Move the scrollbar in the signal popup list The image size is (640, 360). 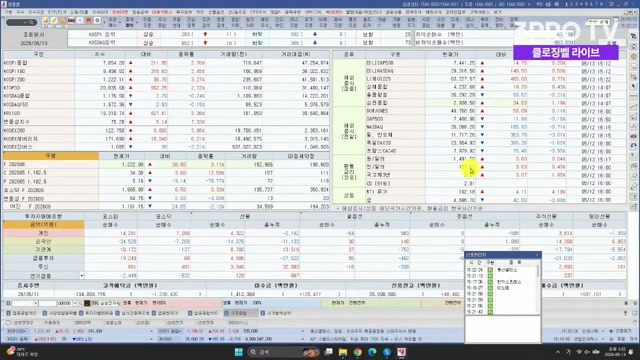(538, 271)
